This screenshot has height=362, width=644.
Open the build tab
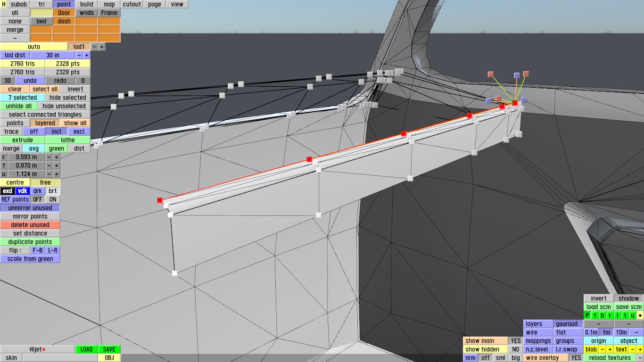point(87,4)
